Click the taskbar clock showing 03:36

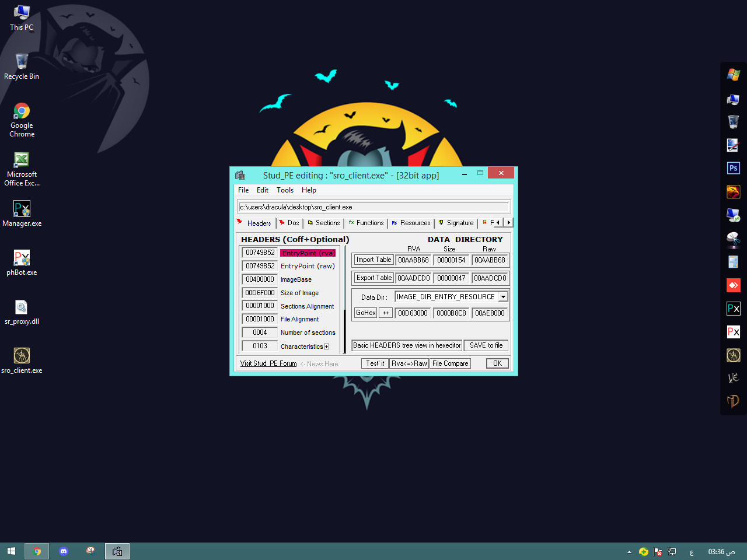point(721,552)
